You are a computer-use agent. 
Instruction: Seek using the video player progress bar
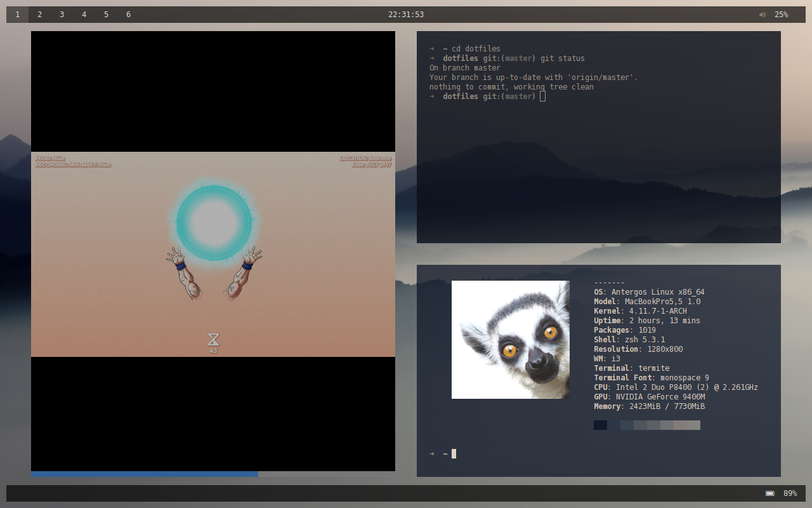tap(213, 474)
